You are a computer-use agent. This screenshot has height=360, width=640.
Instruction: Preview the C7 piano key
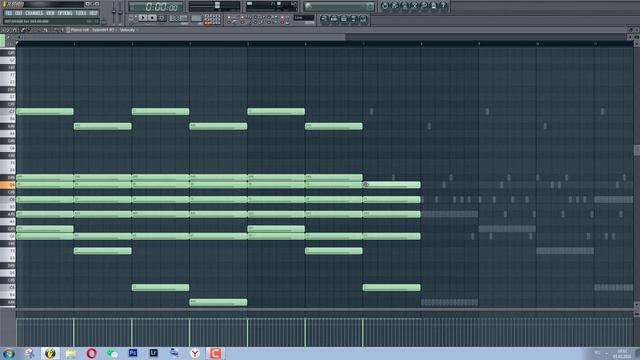[8, 111]
